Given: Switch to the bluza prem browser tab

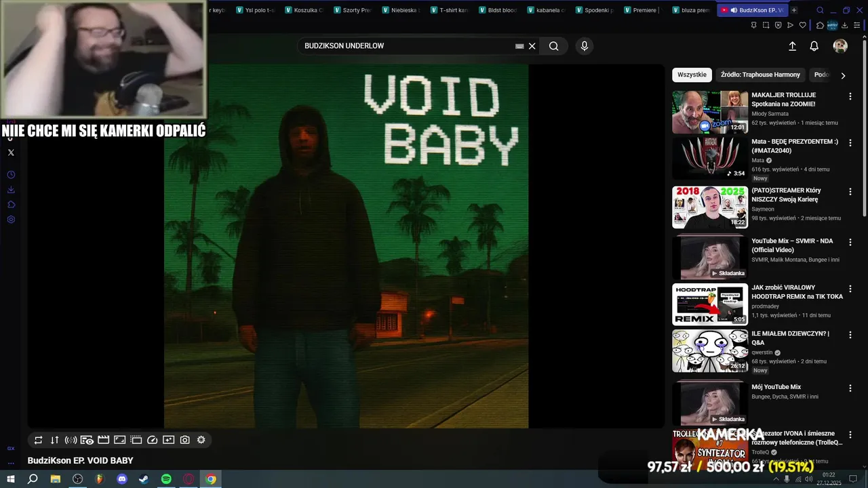Looking at the screenshot, I should (x=691, y=10).
